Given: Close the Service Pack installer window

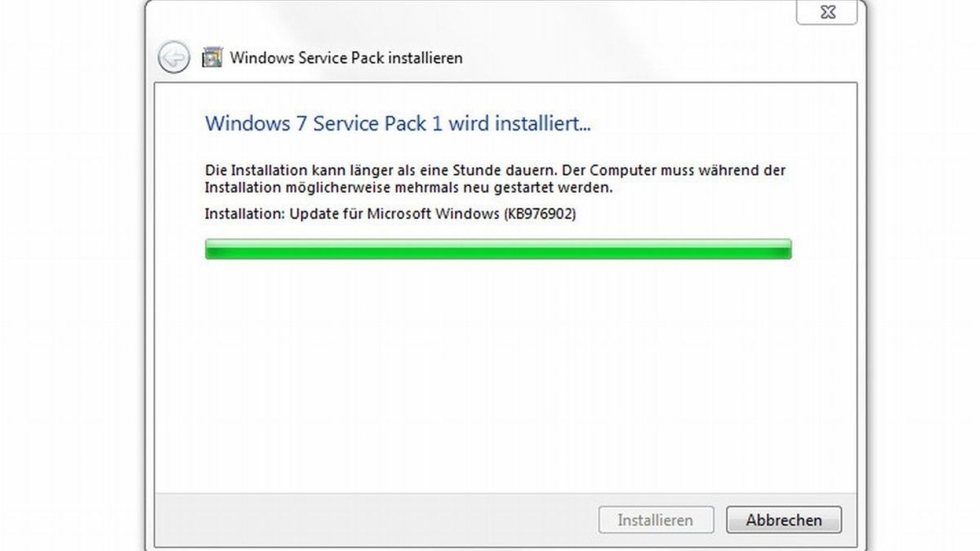Looking at the screenshot, I should 826,12.
